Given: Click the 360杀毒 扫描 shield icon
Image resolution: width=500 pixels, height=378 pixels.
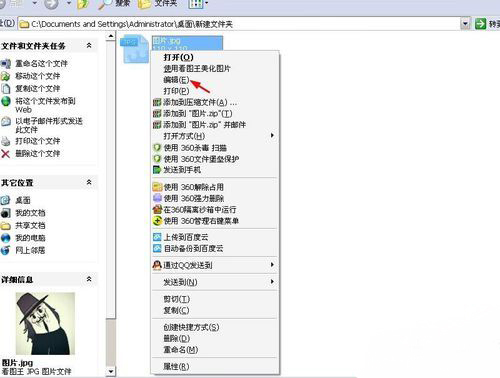Looking at the screenshot, I should pos(157,148).
